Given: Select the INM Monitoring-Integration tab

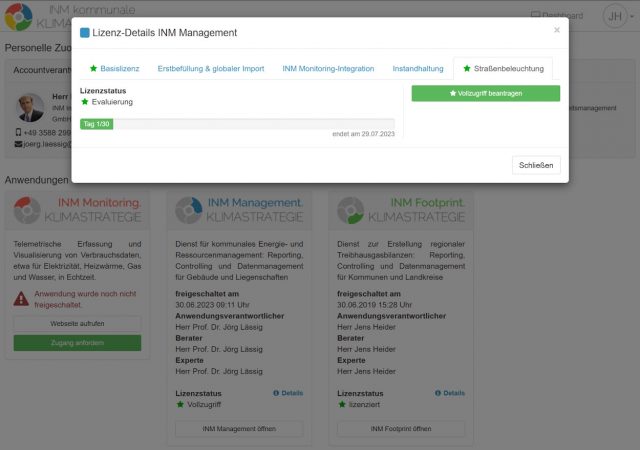Looking at the screenshot, I should (x=328, y=69).
